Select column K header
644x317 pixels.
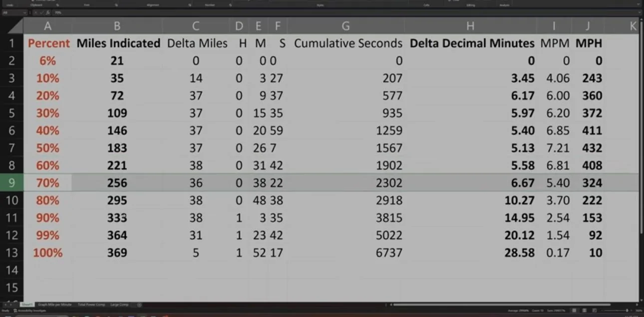click(x=622, y=26)
